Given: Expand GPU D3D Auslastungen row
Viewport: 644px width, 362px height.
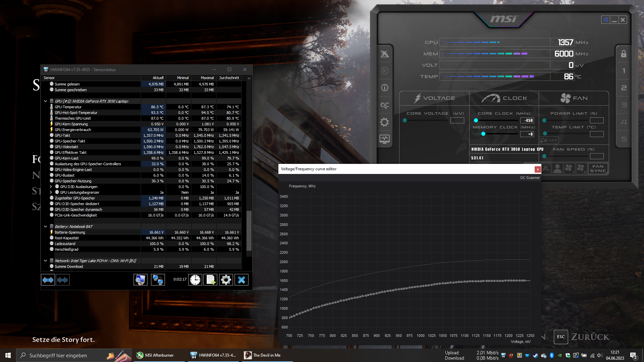Looking at the screenshot, I should pos(51,187).
